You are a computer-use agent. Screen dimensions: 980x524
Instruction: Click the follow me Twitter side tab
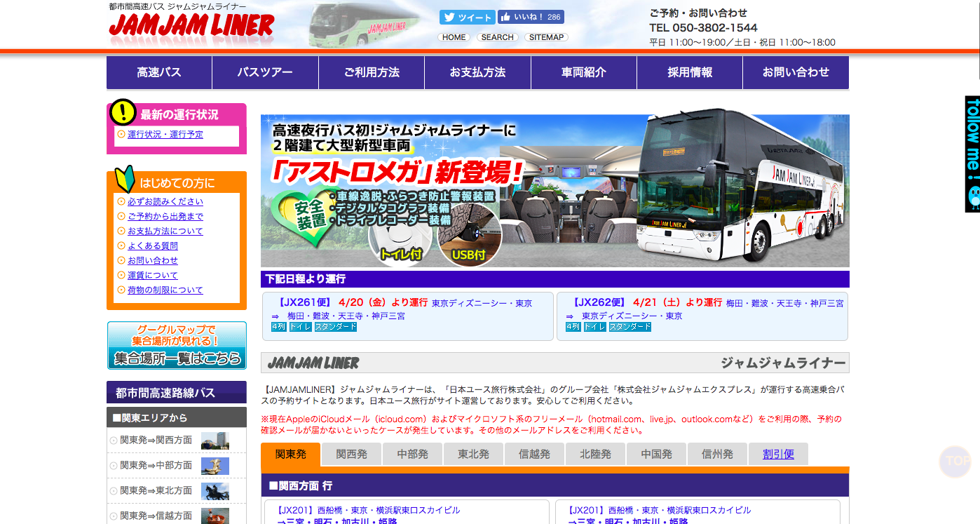pos(972,154)
